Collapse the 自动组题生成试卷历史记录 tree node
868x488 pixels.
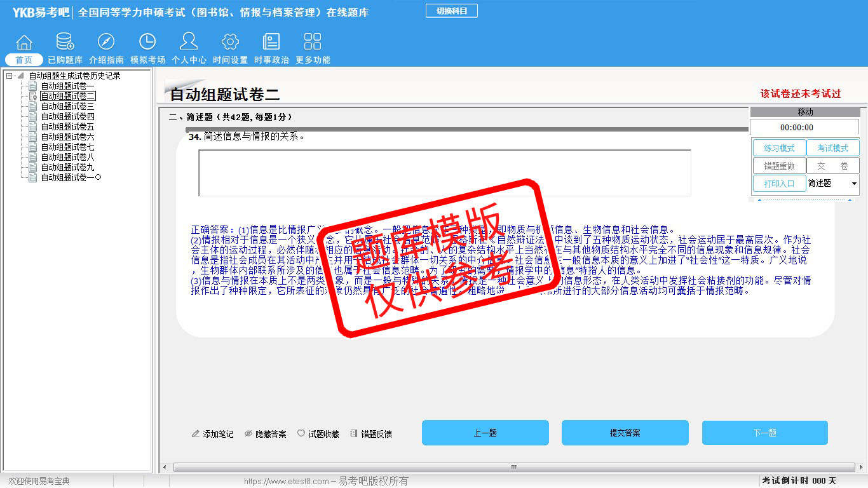(x=10, y=76)
